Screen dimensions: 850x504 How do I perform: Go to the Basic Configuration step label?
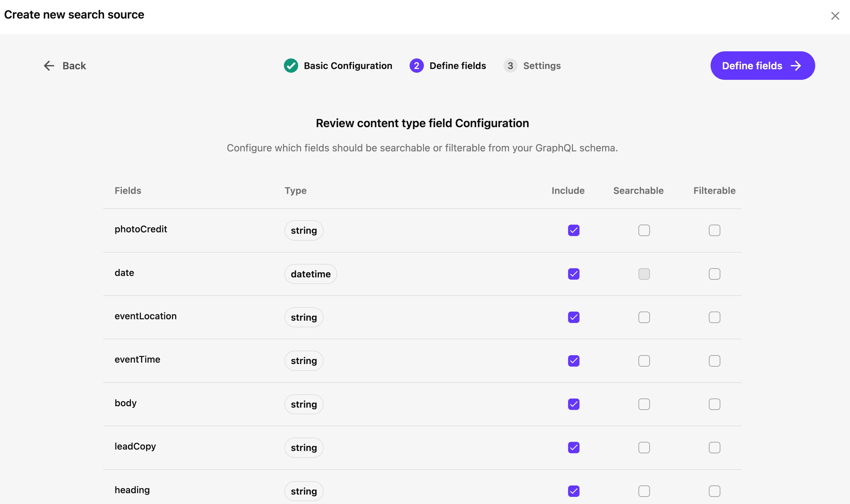click(348, 66)
